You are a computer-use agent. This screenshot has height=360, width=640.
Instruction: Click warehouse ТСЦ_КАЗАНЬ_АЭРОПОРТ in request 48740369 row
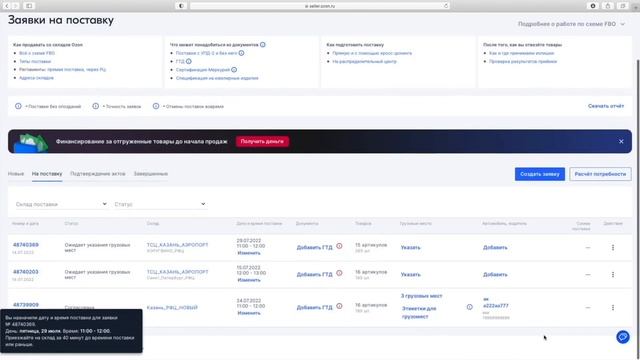click(177, 245)
